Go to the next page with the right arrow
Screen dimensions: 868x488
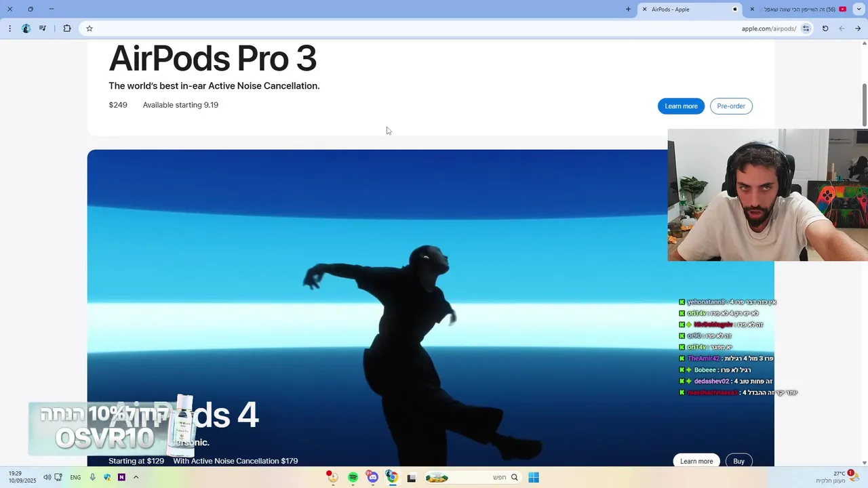click(x=858, y=28)
